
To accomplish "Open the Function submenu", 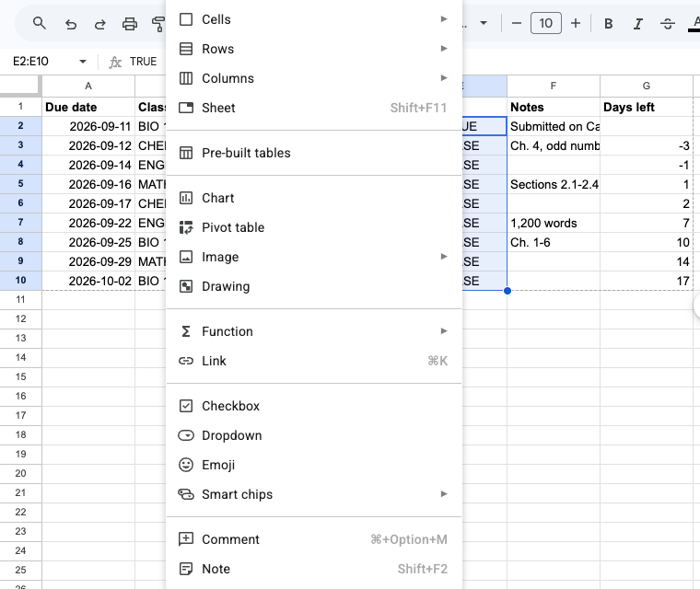I will point(314,331).
